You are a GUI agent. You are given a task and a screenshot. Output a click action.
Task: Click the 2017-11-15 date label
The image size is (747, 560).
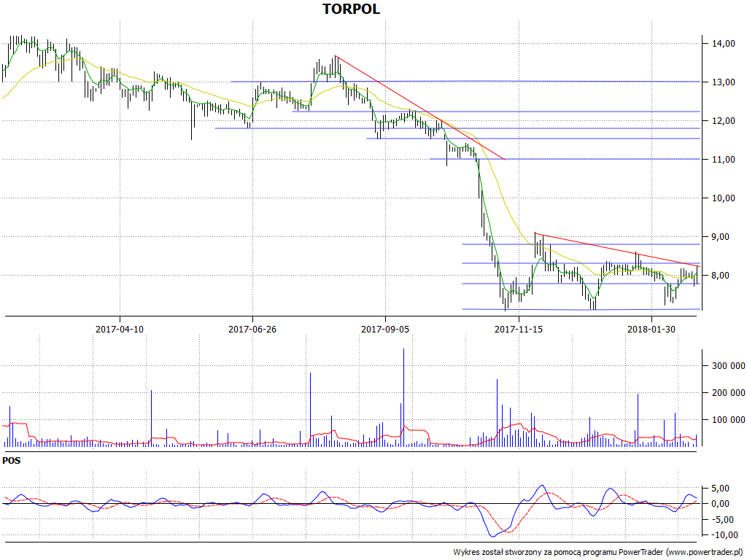(x=519, y=329)
